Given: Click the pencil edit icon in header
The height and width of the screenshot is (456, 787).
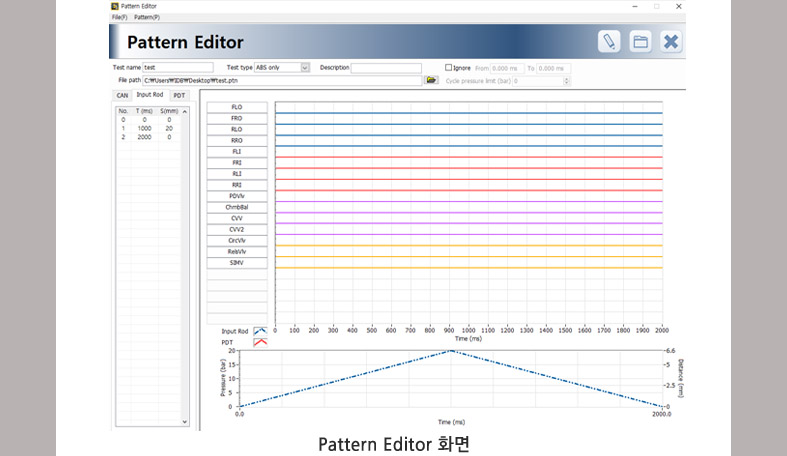Looking at the screenshot, I should pos(609,41).
